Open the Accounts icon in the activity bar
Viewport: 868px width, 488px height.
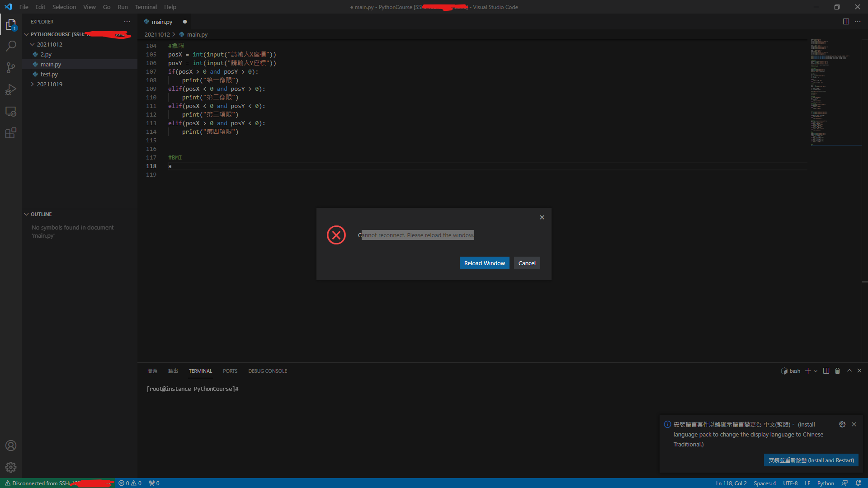coord(11,446)
